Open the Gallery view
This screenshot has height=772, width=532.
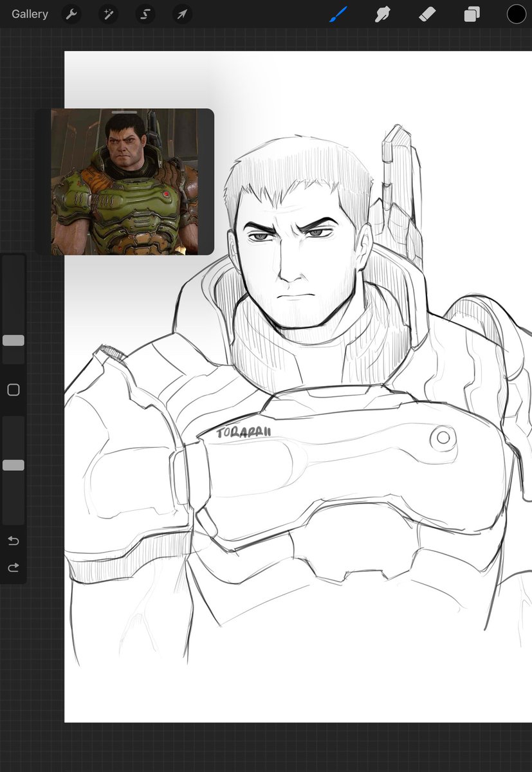coord(30,14)
